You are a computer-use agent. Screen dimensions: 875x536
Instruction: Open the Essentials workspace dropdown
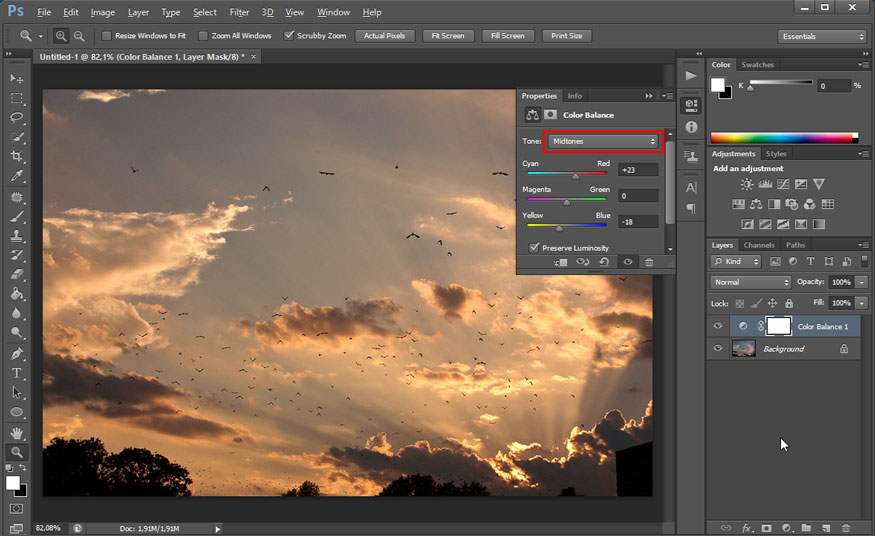pyautogui.click(x=821, y=36)
